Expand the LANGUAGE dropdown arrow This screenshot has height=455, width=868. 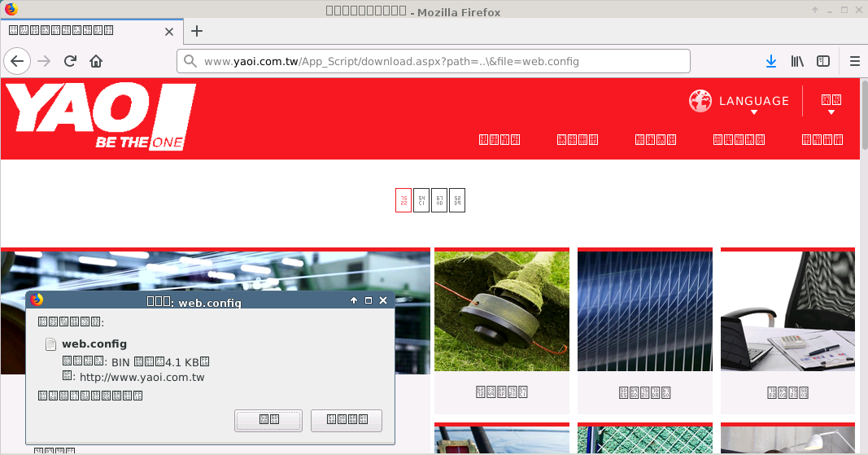[754, 112]
